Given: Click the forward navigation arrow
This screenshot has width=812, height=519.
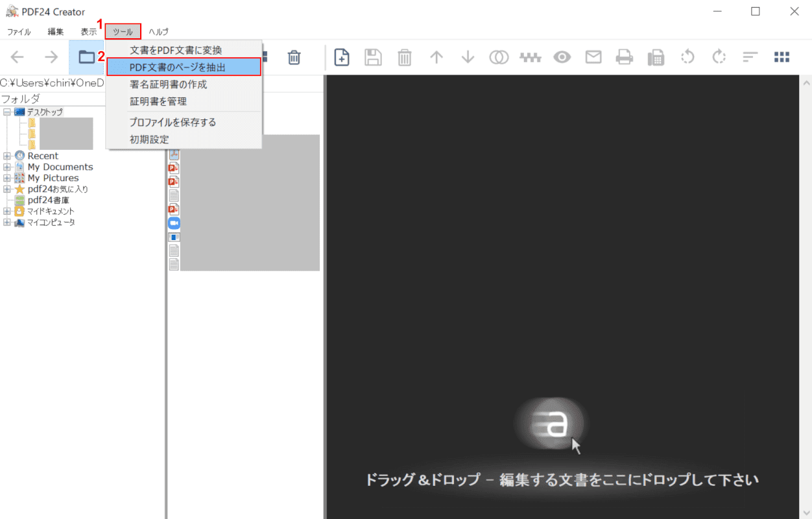Looking at the screenshot, I should [x=51, y=57].
